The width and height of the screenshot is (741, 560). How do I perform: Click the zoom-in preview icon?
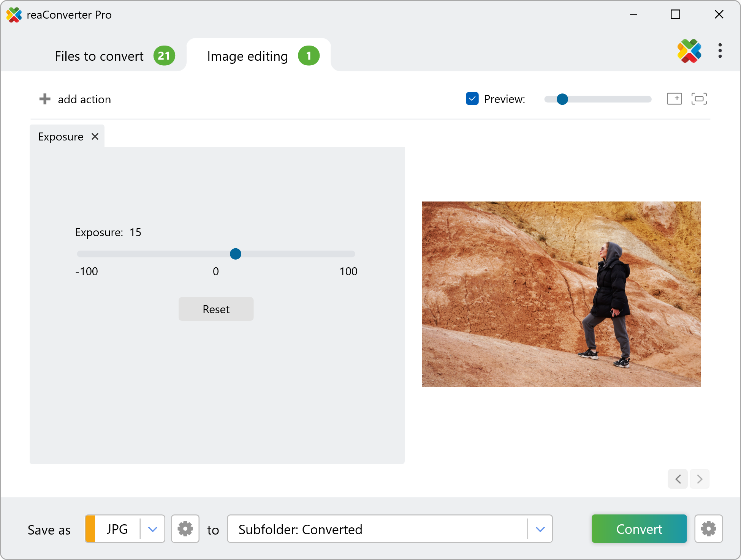pos(674,99)
